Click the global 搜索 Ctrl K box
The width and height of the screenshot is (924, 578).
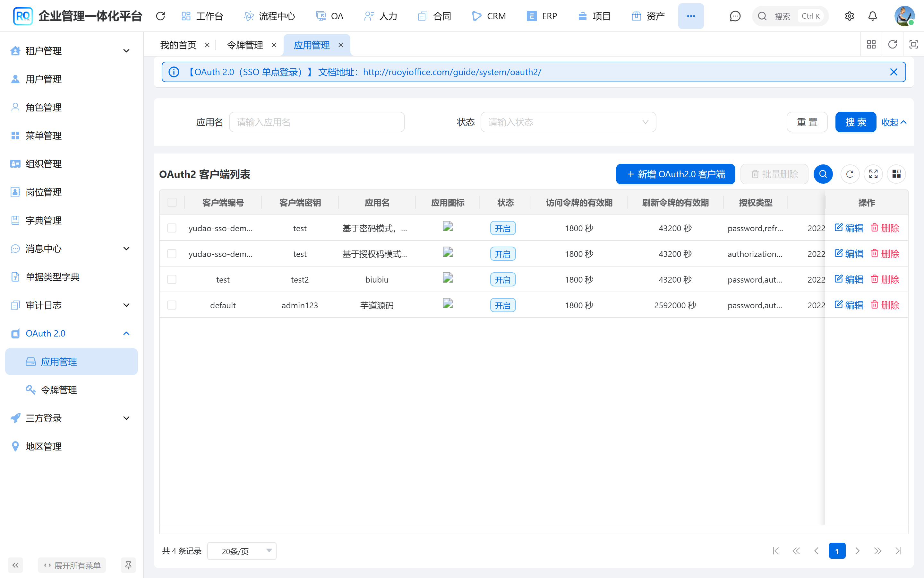click(790, 16)
